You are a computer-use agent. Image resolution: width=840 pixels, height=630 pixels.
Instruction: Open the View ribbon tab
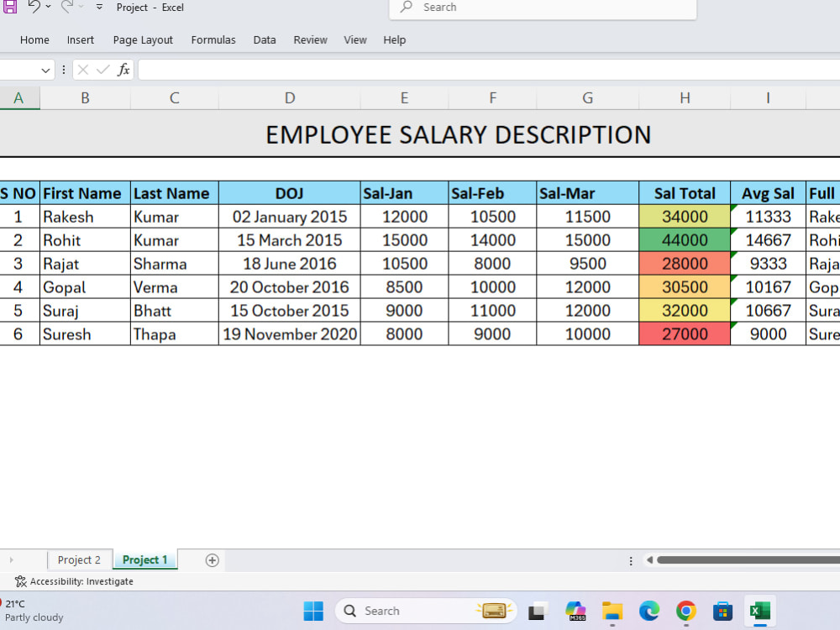[x=355, y=39]
